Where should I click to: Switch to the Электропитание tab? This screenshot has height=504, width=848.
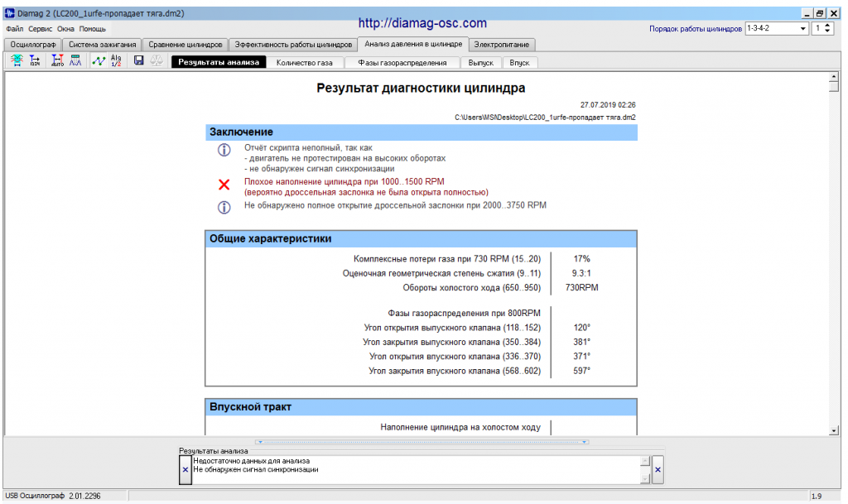pos(502,45)
